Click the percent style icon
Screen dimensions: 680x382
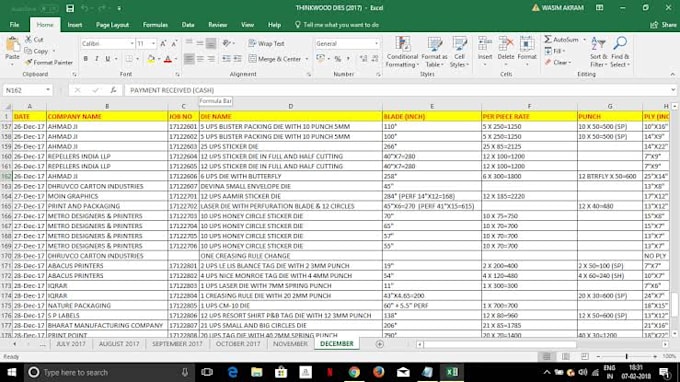tap(337, 59)
